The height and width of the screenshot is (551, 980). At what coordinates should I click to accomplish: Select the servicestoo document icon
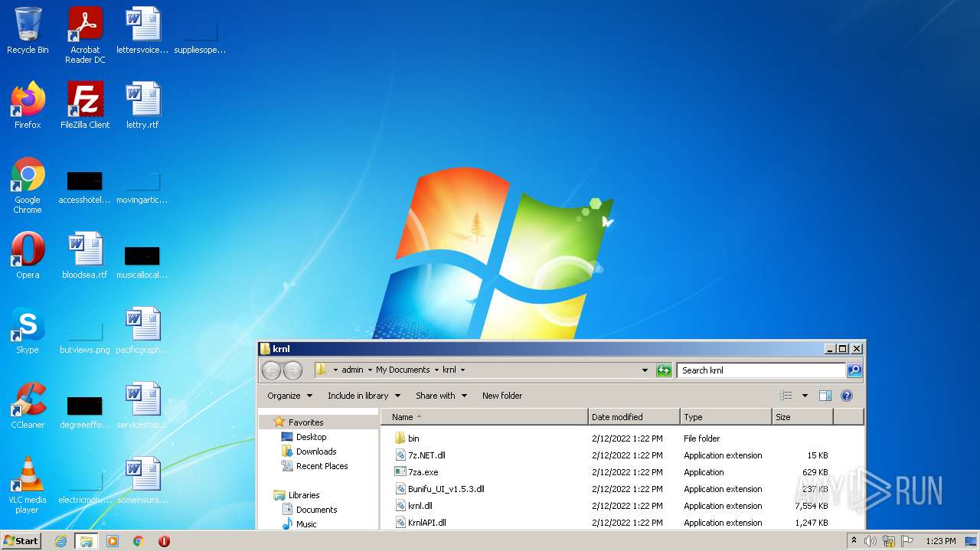pos(142,406)
